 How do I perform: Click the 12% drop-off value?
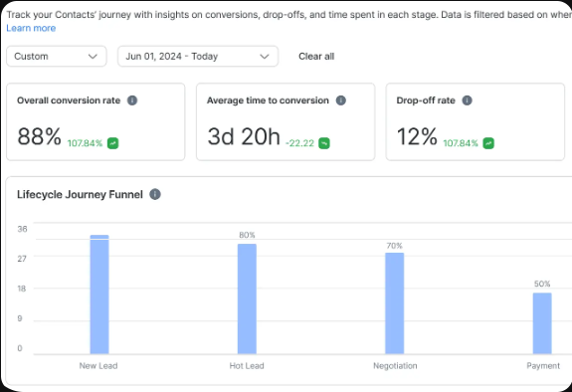click(417, 136)
